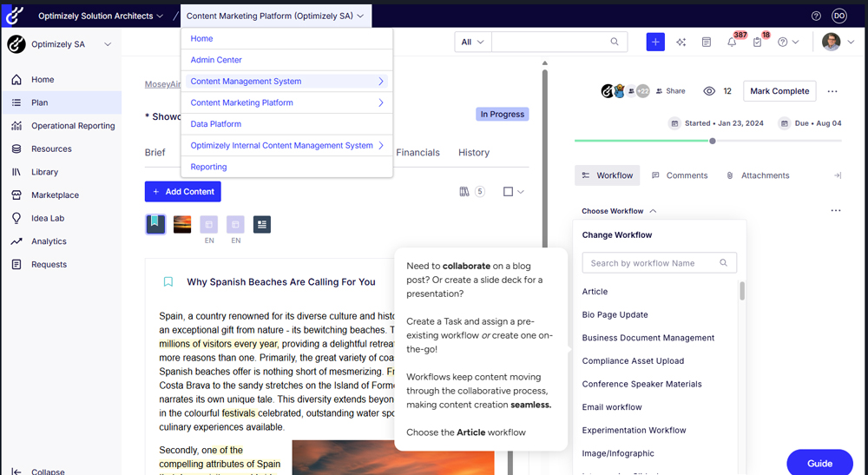Collapse the right panel arrow icon

[x=838, y=175]
